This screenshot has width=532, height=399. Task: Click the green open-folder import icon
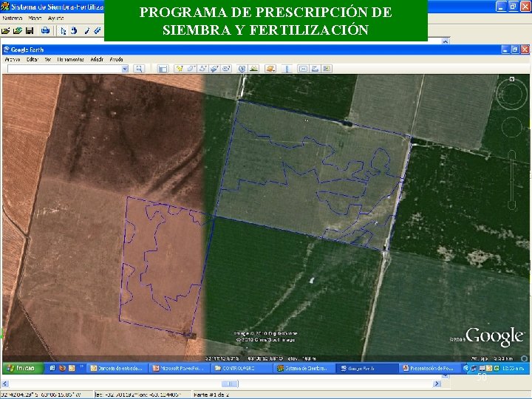pos(18,31)
